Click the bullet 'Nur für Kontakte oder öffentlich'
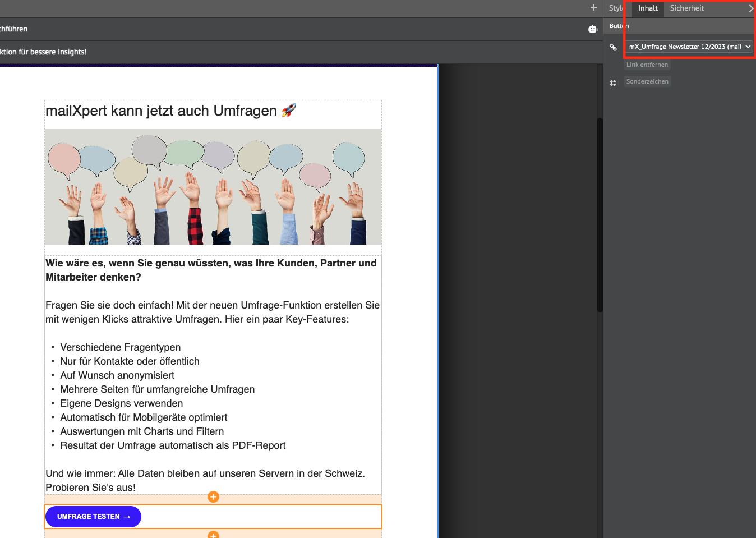756x538 pixels. point(130,361)
